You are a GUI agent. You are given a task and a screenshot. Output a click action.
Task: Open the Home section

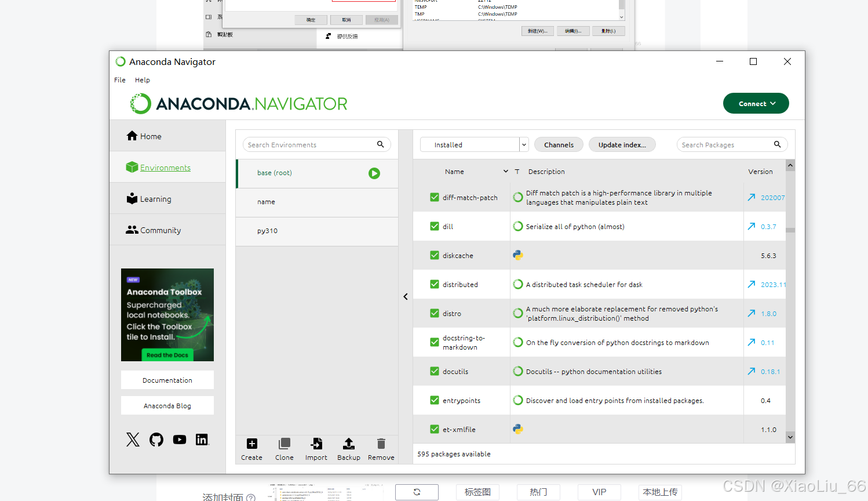tap(167, 136)
